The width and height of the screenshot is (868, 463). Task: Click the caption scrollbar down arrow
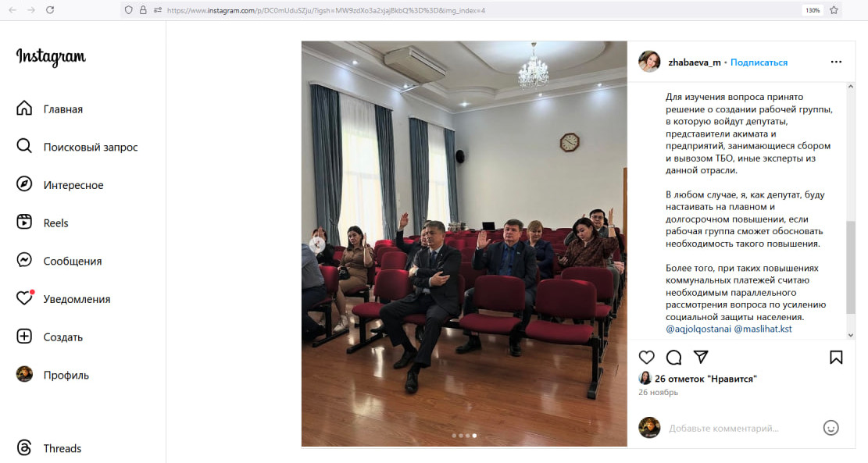tap(851, 335)
